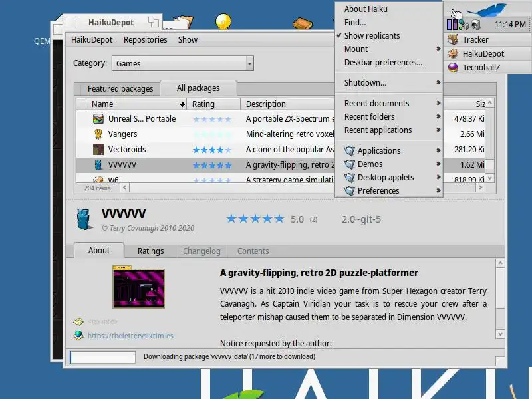Click the volume tray icon
Image resolution: width=532 pixels, height=399 pixels.
[x=475, y=25]
